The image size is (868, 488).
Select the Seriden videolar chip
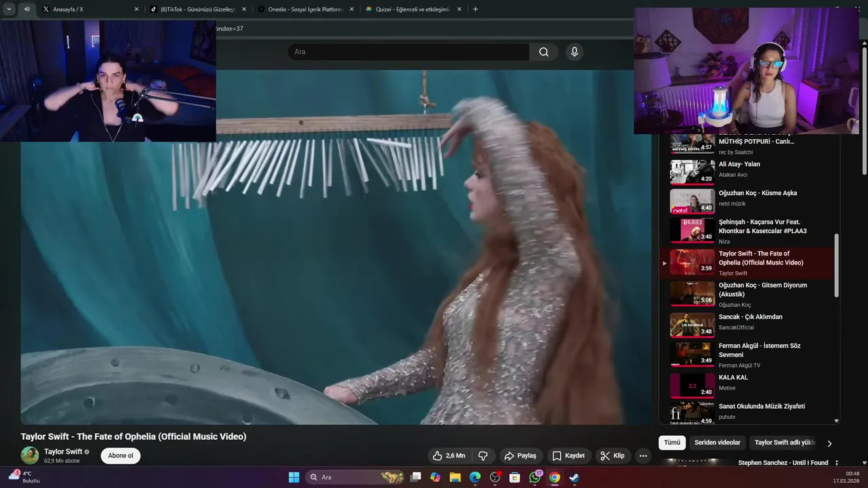coord(719,443)
